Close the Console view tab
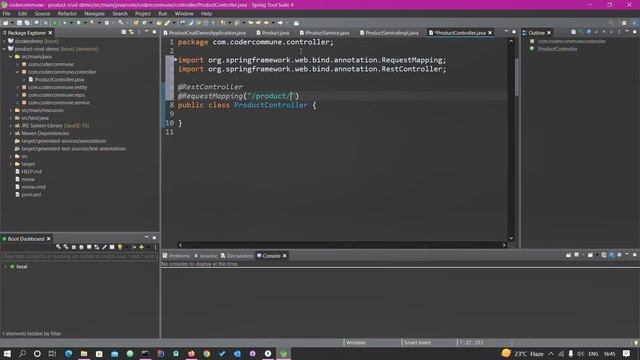 tap(284, 256)
